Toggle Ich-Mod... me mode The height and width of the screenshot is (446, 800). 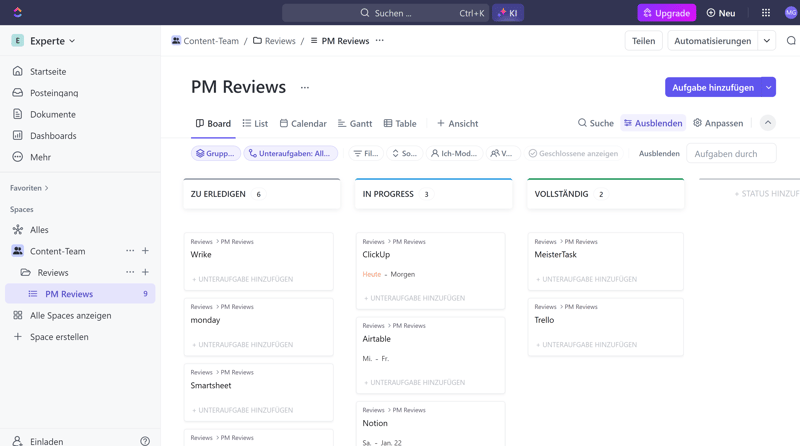coord(454,153)
